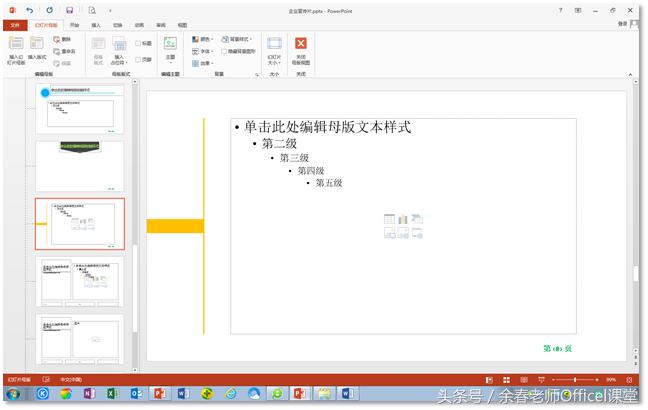Open print preview icon in quick access toolbar
The image size is (648, 410).
click(92, 10)
